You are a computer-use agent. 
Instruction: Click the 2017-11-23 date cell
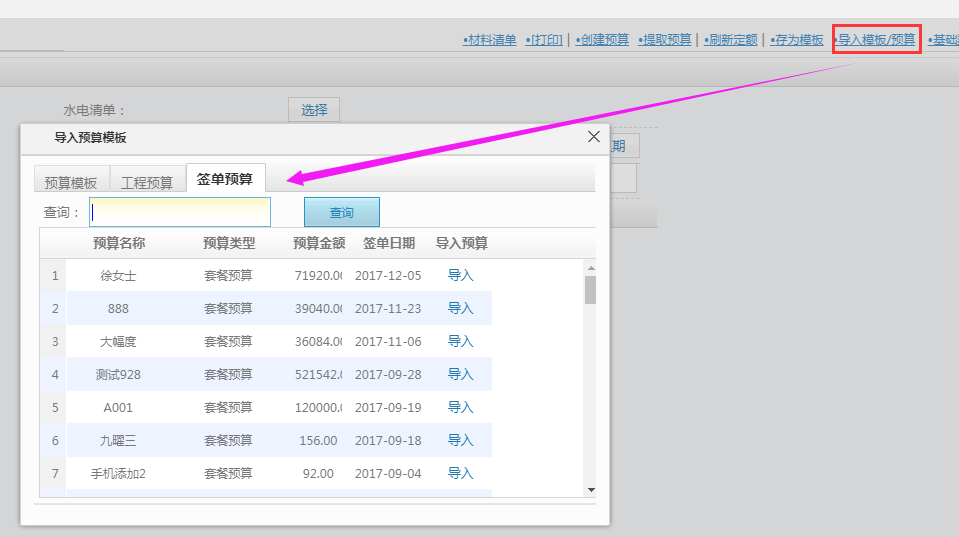(388, 309)
